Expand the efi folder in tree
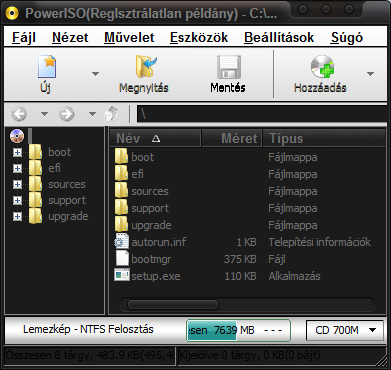The height and width of the screenshot is (370, 391). pos(17,168)
